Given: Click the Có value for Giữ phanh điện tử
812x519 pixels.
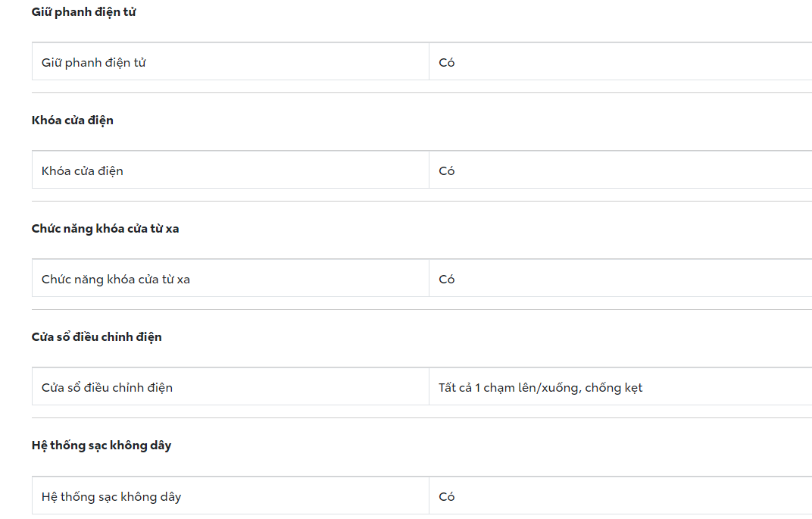Looking at the screenshot, I should (447, 63).
